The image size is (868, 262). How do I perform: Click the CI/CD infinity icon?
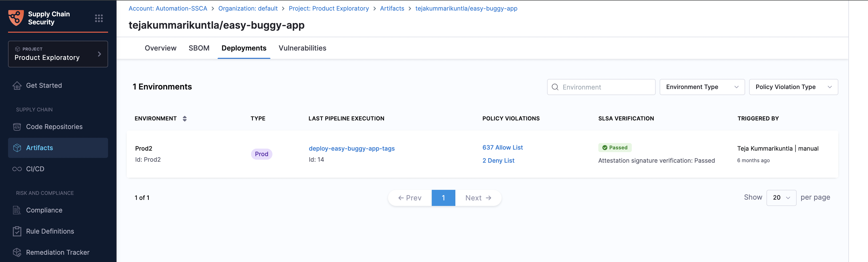coord(17,169)
